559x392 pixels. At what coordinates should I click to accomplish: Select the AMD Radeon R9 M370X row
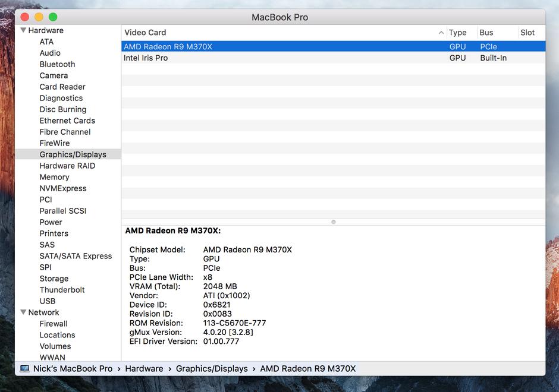334,47
